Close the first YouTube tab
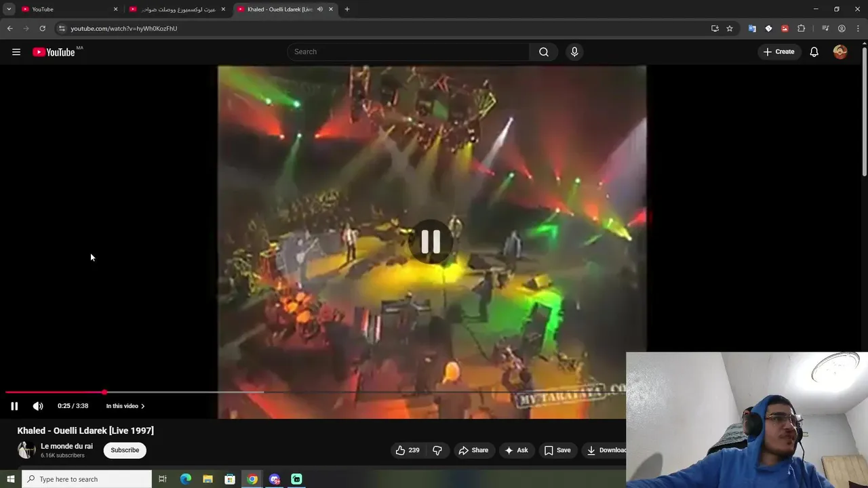Viewport: 868px width, 488px height. click(x=115, y=9)
